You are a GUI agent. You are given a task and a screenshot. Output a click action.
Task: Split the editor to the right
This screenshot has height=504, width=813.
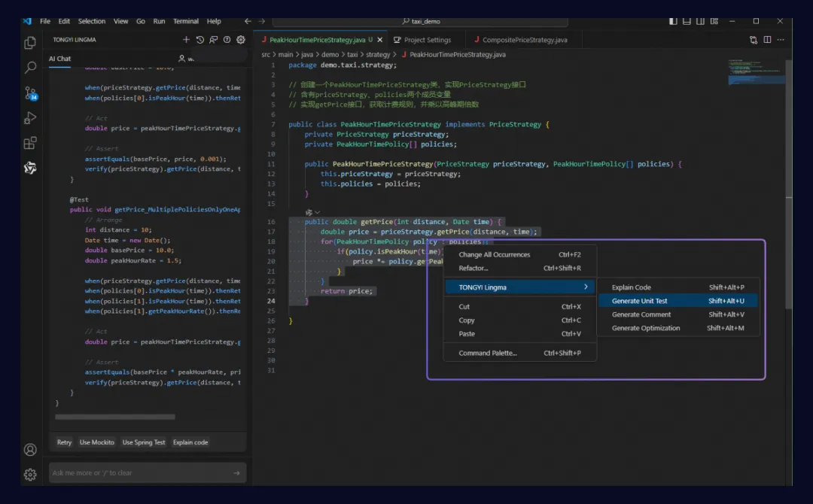[767, 40]
